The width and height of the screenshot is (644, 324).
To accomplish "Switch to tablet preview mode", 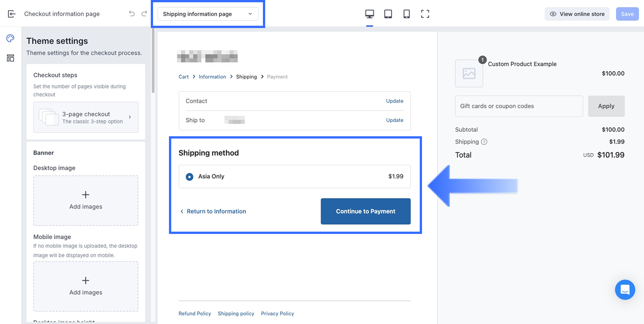I will (388, 14).
